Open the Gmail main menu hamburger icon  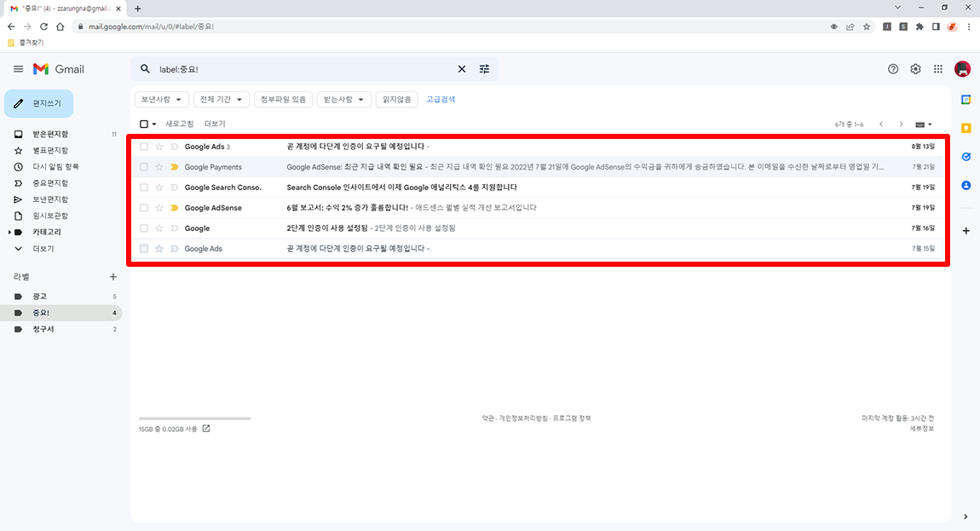tap(18, 69)
